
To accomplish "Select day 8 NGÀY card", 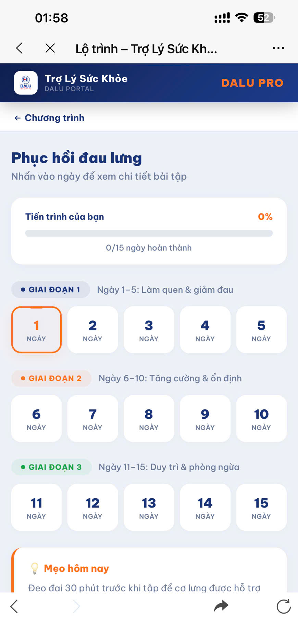I will pyautogui.click(x=149, y=418).
